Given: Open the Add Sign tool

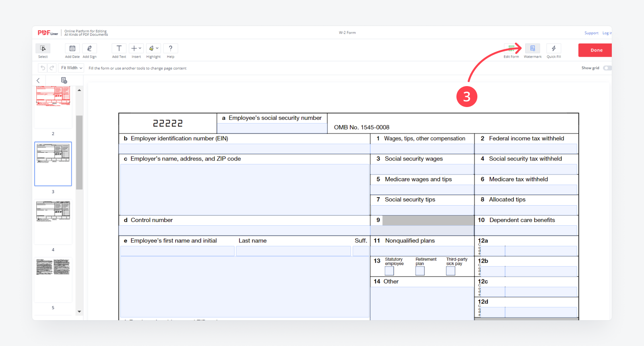Looking at the screenshot, I should (x=89, y=49).
